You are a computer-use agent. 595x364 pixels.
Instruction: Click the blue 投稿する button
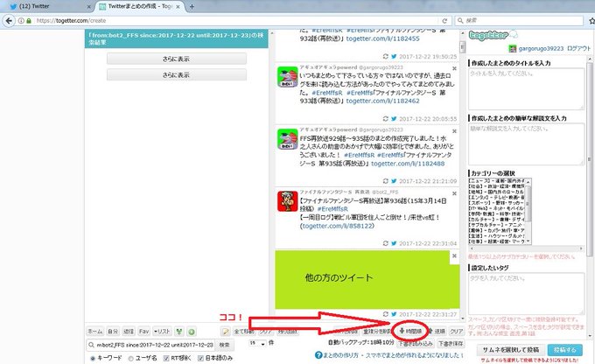564,350
